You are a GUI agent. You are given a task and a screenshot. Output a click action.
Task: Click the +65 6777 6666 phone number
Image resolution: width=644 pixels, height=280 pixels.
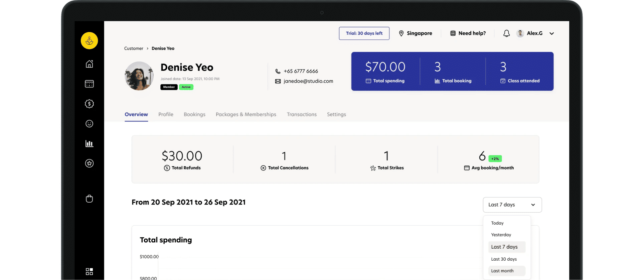pos(301,71)
